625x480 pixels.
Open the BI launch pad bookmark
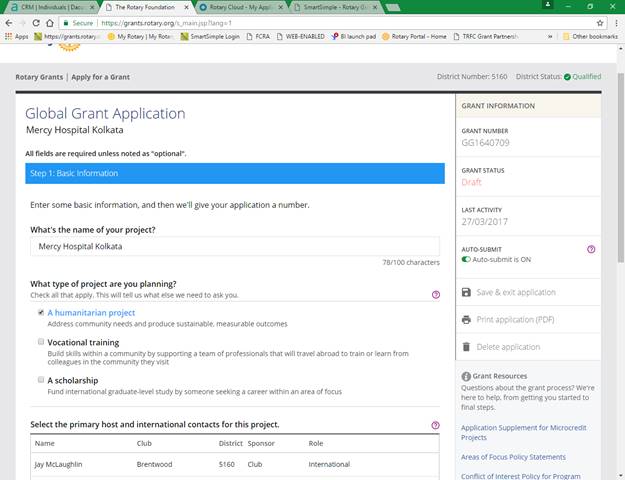point(354,36)
